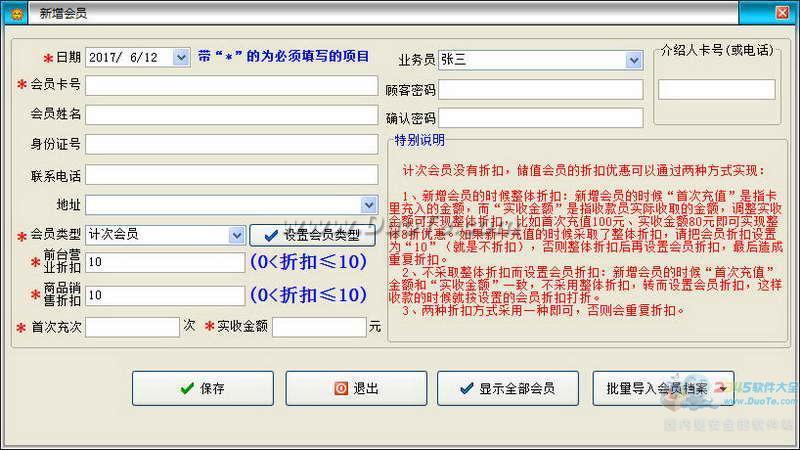Click the 会员卡号 input field
Viewport: 800px width, 450px height.
[231, 85]
